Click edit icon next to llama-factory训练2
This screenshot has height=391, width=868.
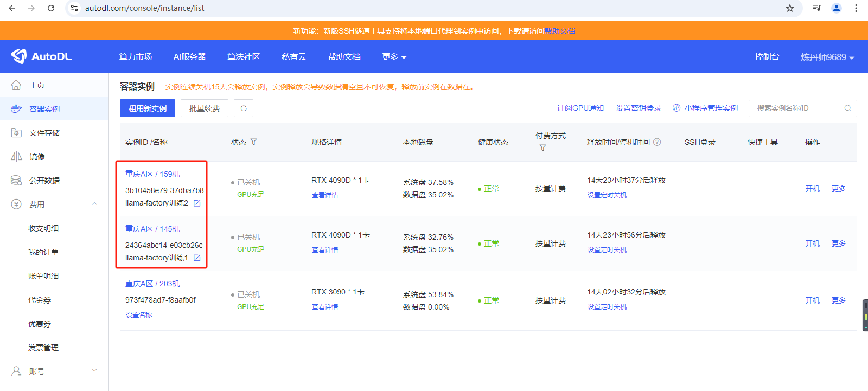(x=197, y=203)
